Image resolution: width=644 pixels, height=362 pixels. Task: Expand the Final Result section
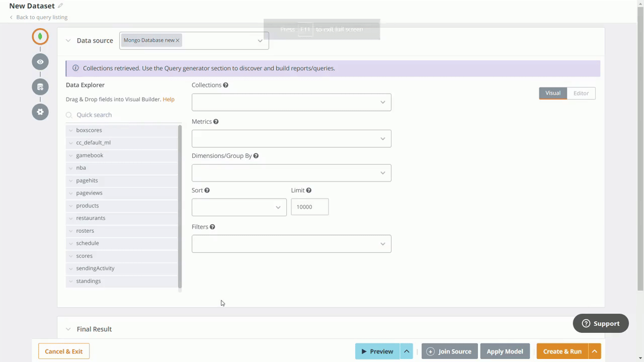tap(68, 329)
